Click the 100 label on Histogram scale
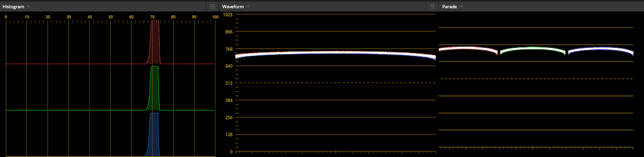 [x=215, y=17]
